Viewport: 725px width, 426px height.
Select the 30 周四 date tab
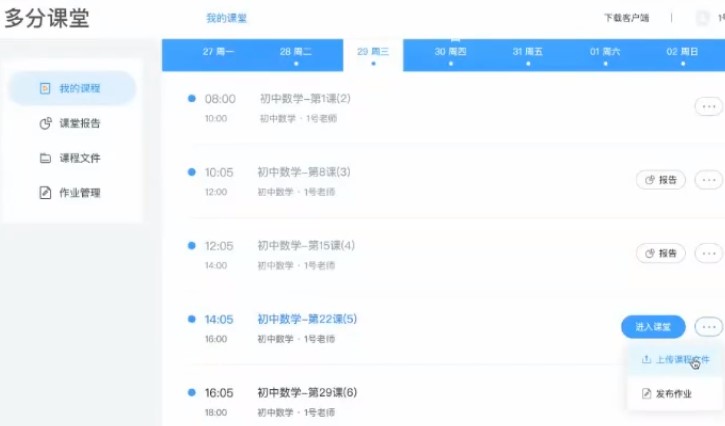coord(451,53)
